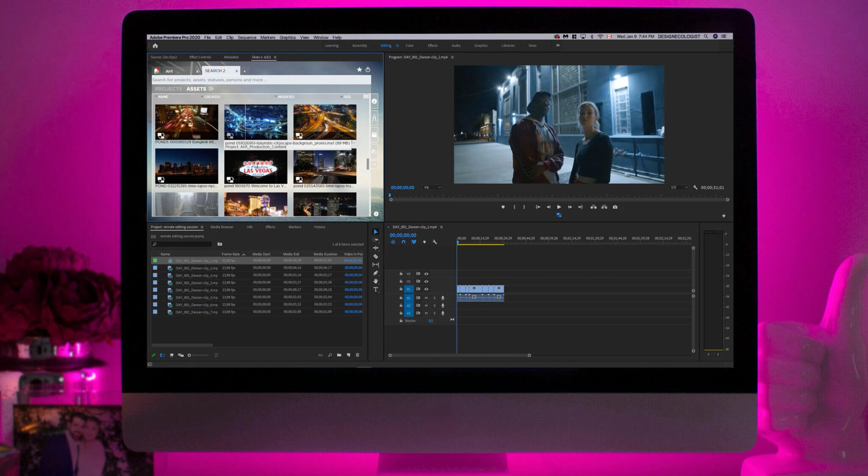Image resolution: width=868 pixels, height=476 pixels.
Task: Mute audio track A1
Action: pyautogui.click(x=426, y=298)
